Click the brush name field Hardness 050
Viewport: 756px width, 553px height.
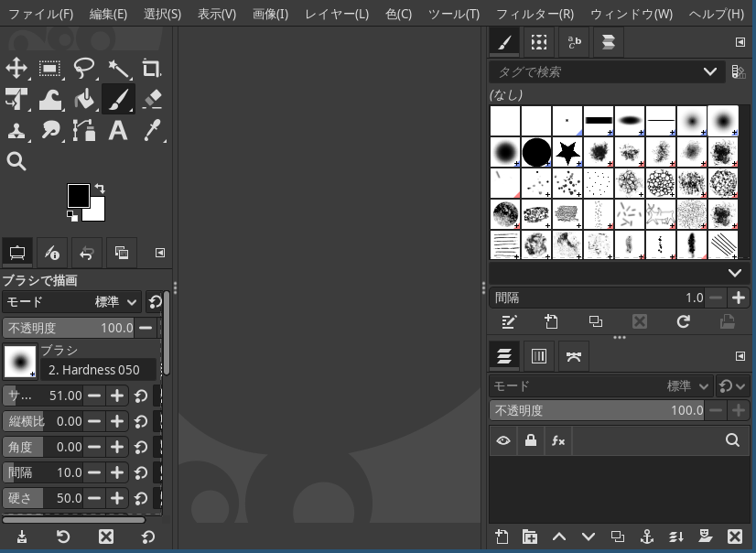tap(98, 370)
